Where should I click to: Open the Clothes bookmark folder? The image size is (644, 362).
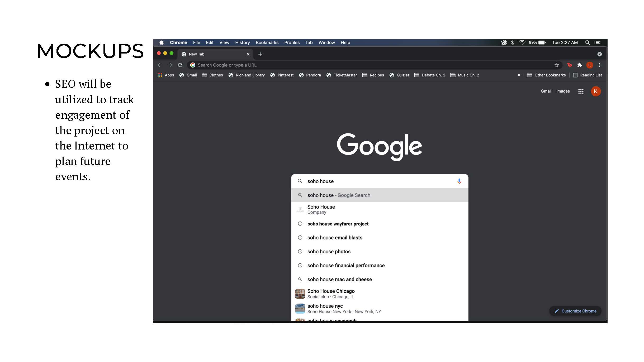[x=212, y=75]
